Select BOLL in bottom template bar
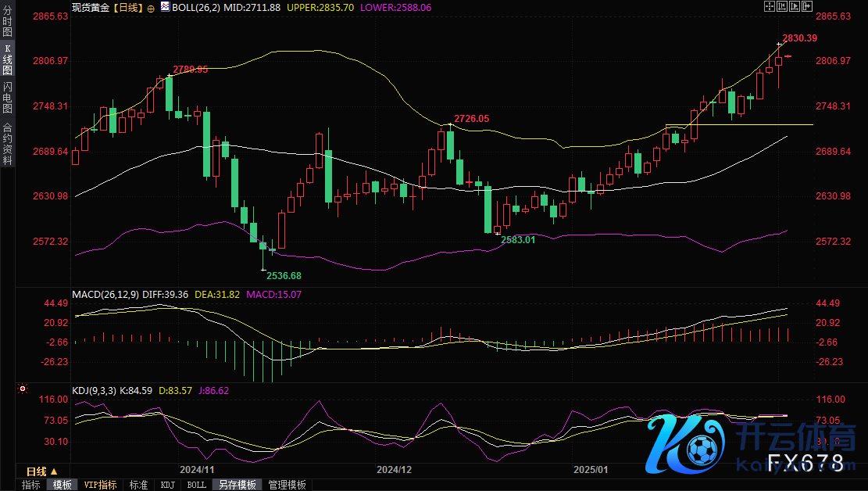 click(x=196, y=485)
